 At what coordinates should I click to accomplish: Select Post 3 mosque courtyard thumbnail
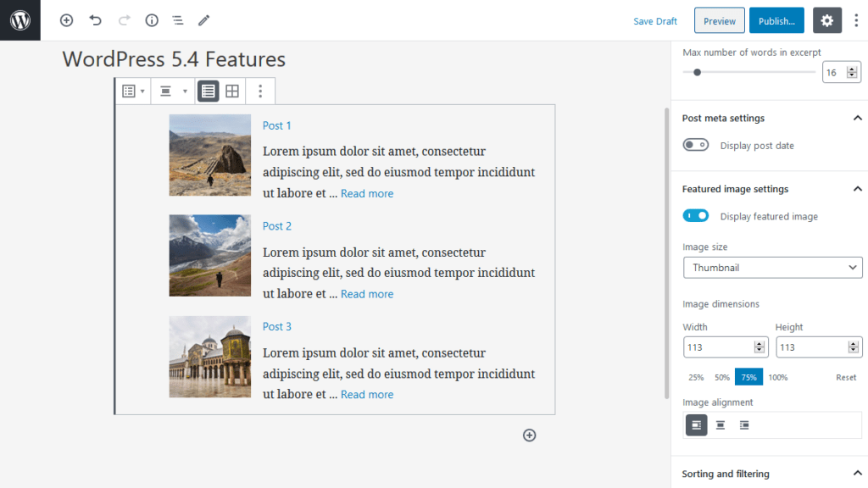(210, 357)
